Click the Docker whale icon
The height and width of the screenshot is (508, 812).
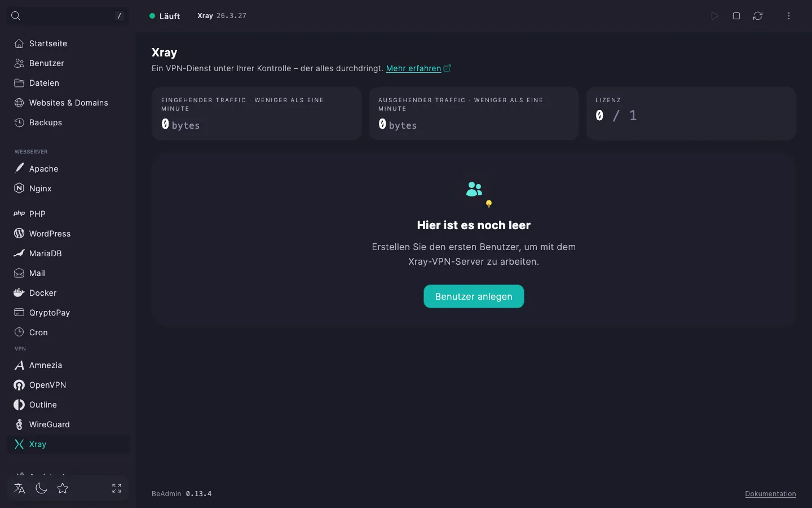tap(19, 292)
